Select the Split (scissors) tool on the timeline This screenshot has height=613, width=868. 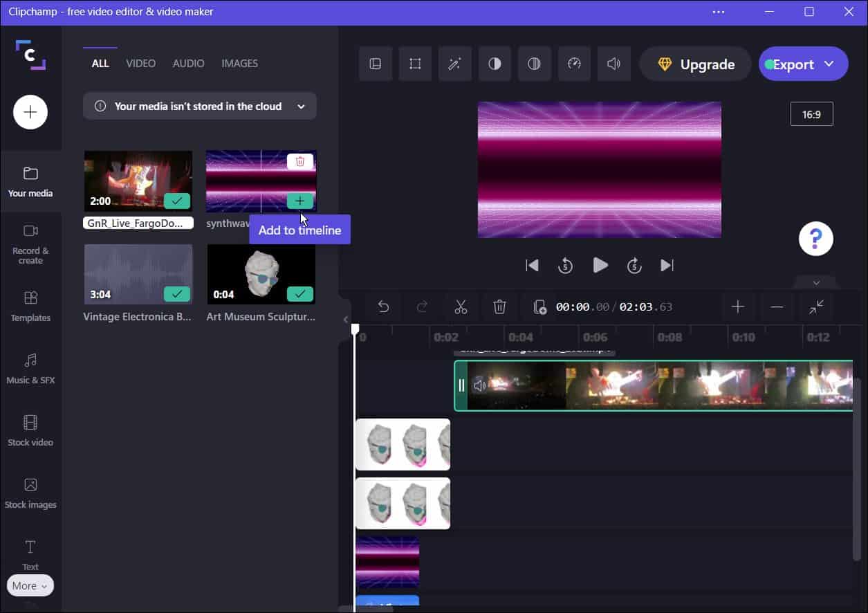[x=461, y=306]
